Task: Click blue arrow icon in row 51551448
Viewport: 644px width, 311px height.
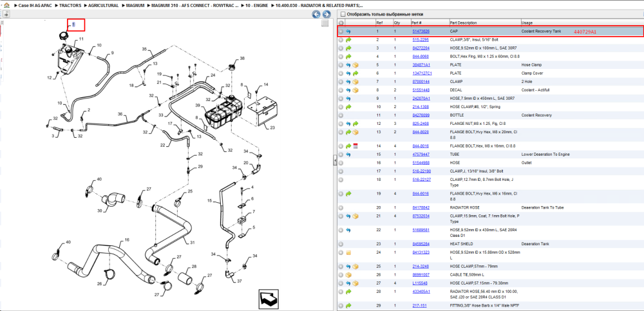Action: click(348, 90)
